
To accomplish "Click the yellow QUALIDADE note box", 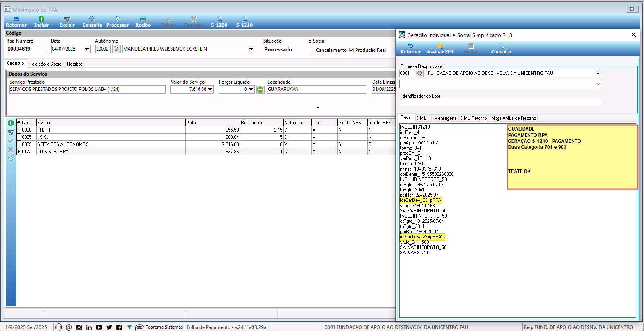I will 572,157.
